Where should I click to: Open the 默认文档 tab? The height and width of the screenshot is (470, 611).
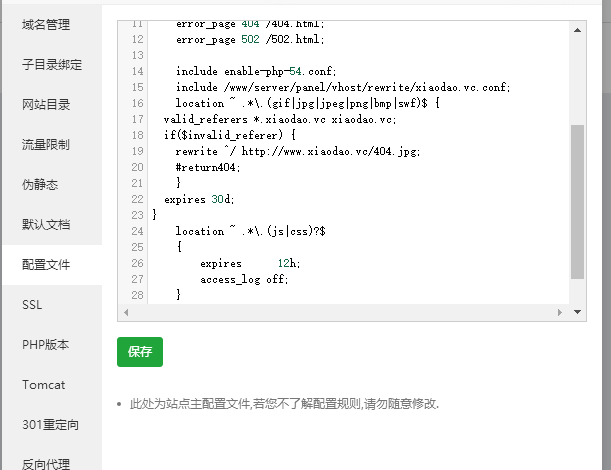click(46, 225)
